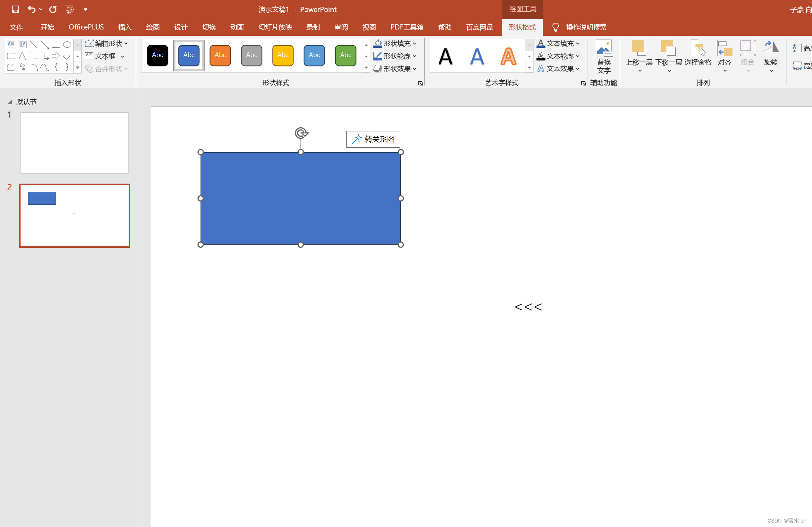Open the 插入 (Insert) ribbon tab

point(125,27)
